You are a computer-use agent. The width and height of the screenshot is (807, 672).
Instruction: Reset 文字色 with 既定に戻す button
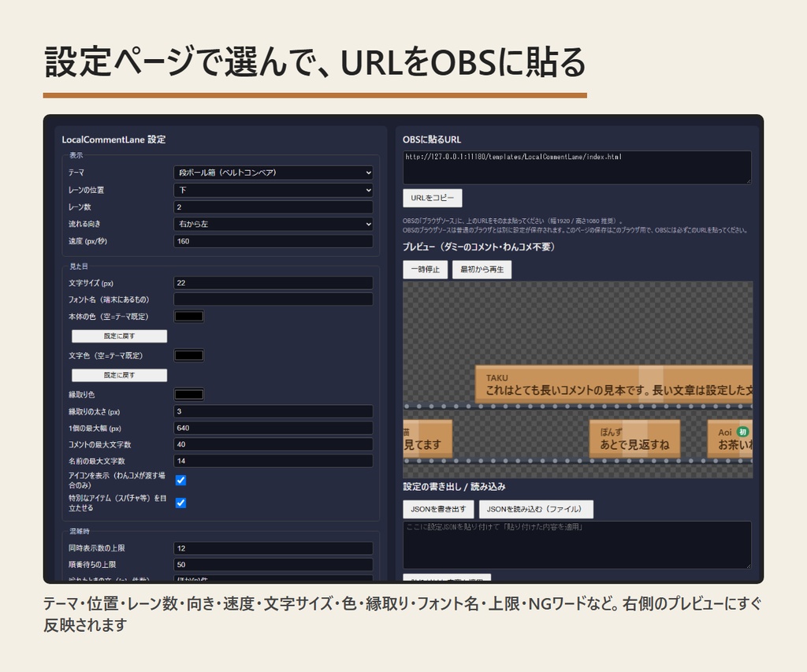click(120, 375)
